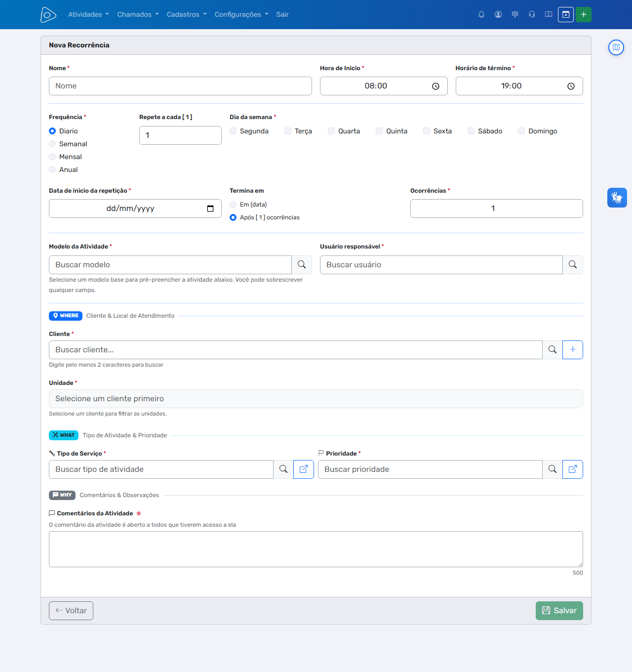Add new client with plus button
Viewport: 632px width, 672px height.
click(573, 350)
